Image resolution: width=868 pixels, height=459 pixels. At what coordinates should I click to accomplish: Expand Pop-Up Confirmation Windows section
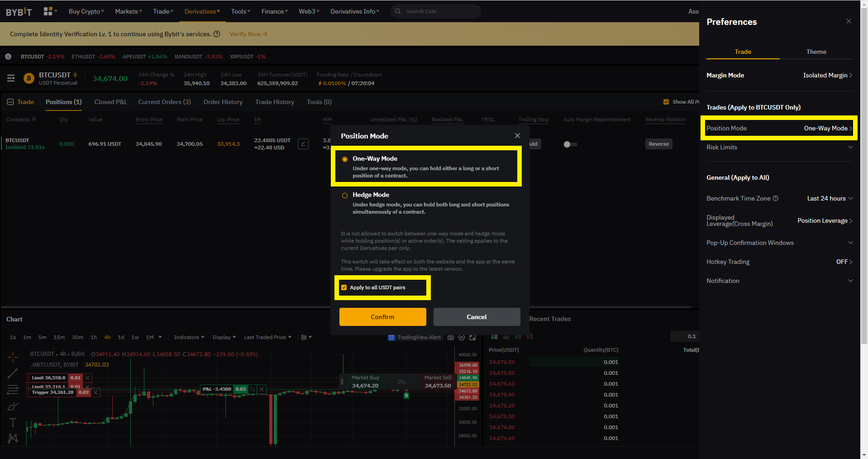(x=779, y=243)
